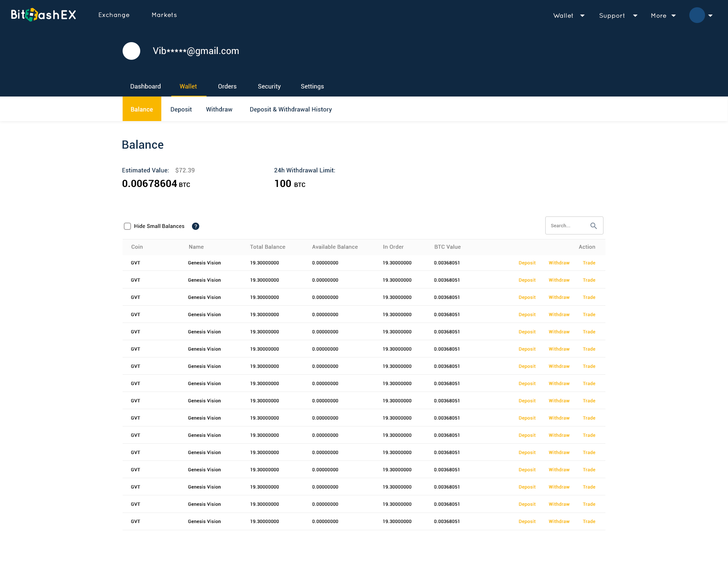
Task: Open Hide Small Balances help icon
Action: pos(195,226)
